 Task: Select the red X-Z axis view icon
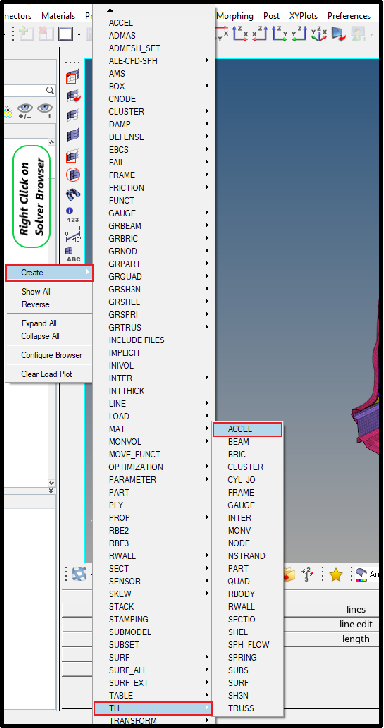coord(260,33)
